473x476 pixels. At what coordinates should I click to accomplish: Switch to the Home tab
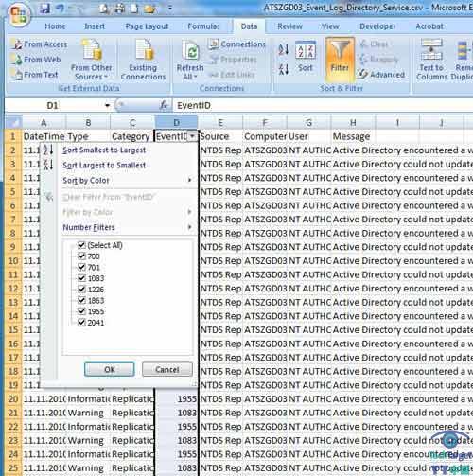click(x=55, y=26)
